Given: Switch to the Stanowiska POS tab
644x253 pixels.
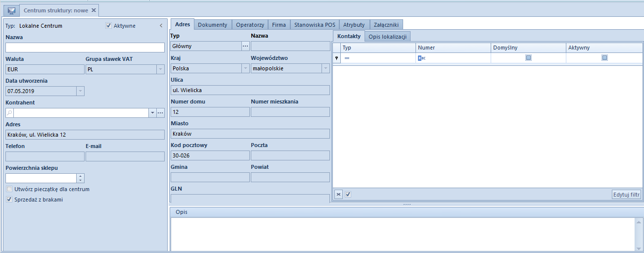Looking at the screenshot, I should pos(315,25).
